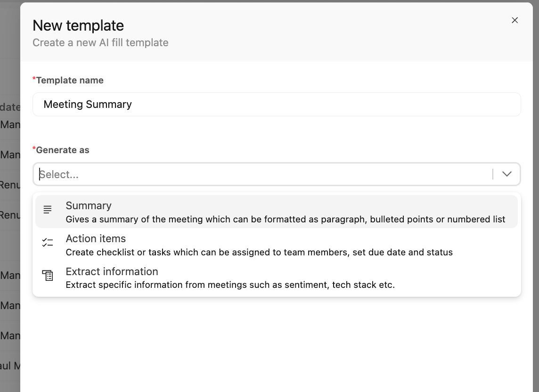
Task: Click the checklist or tasks description text
Action: coord(259,252)
